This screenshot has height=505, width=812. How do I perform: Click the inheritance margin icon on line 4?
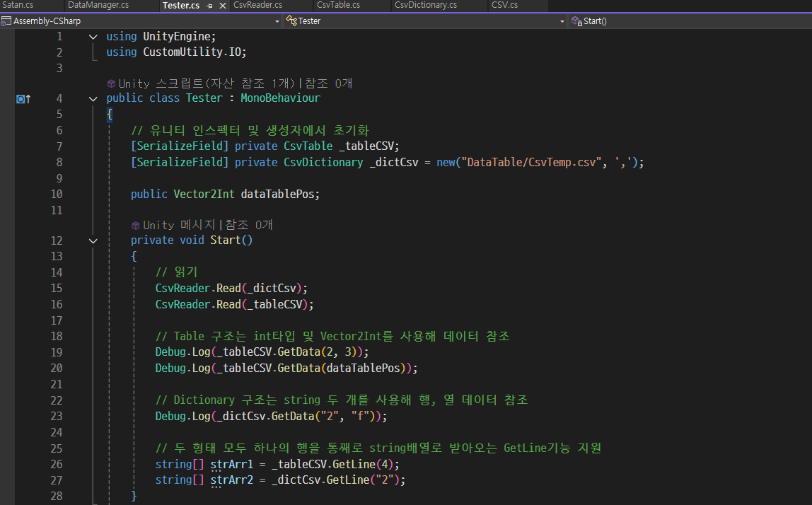coord(23,98)
